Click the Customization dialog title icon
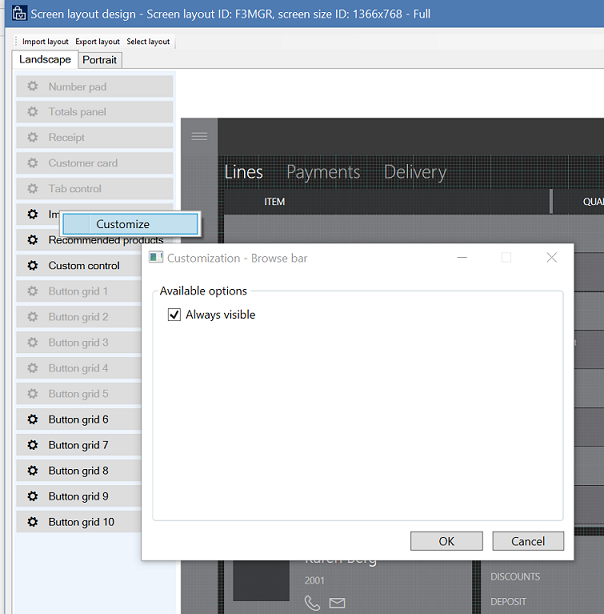The width and height of the screenshot is (604, 614). tap(156, 258)
